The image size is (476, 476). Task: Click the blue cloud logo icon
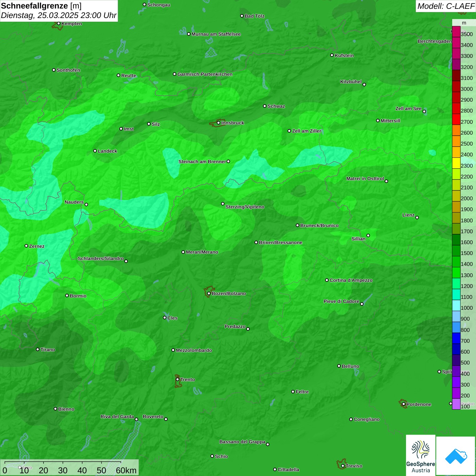click(x=456, y=456)
